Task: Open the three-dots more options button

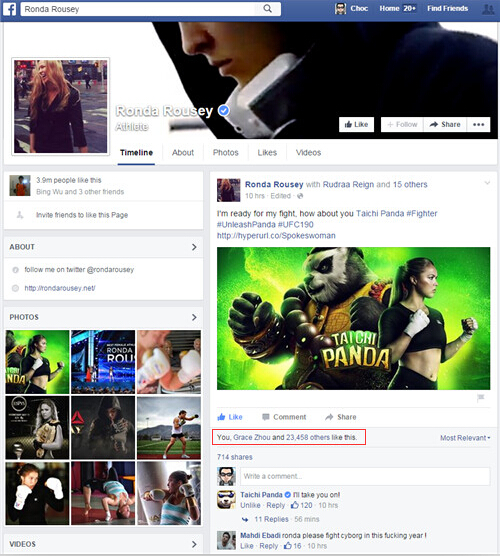Action: click(478, 124)
